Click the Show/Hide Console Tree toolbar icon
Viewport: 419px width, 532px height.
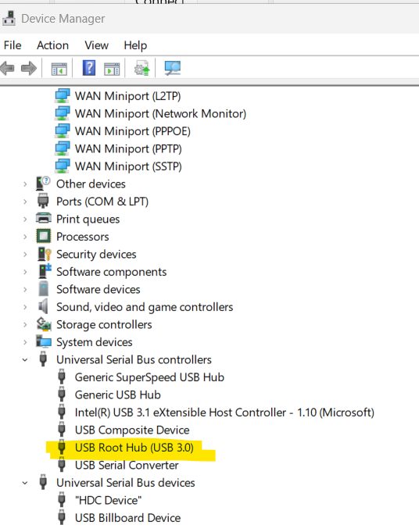[59, 70]
